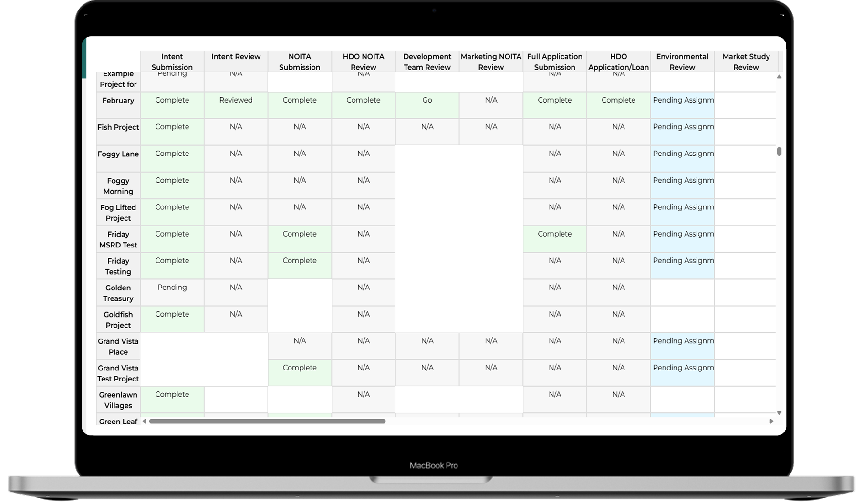Select the Full Application Submission column header
Screen dimensions: 863x504
(x=555, y=62)
